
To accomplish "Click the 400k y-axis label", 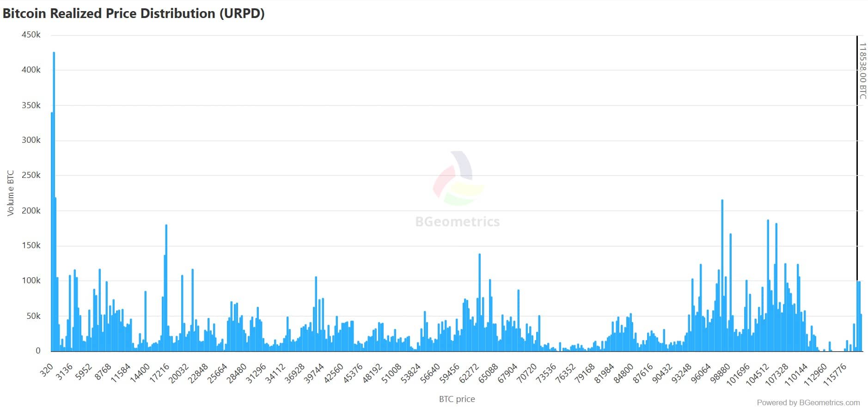I will point(31,70).
